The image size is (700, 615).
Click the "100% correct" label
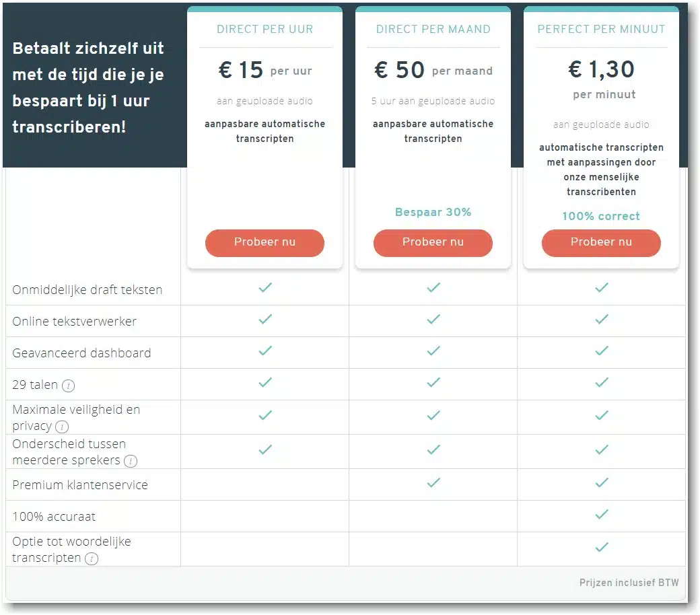coord(601,216)
